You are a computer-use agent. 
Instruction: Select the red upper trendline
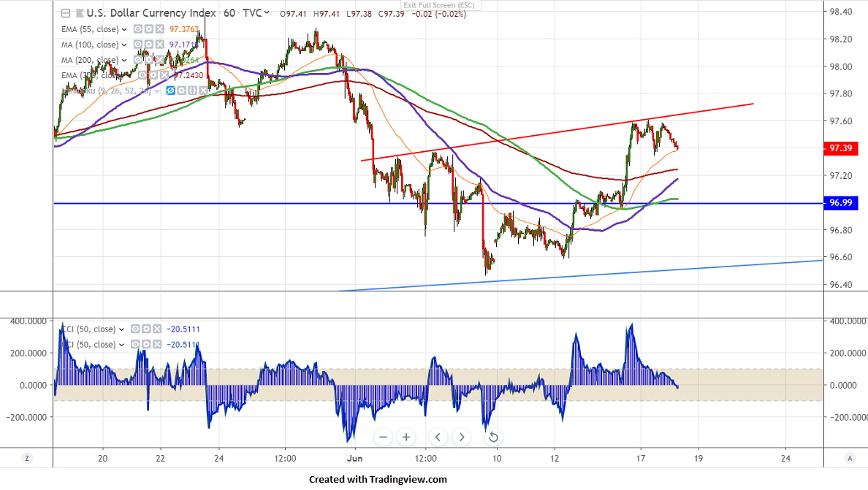pos(557,132)
